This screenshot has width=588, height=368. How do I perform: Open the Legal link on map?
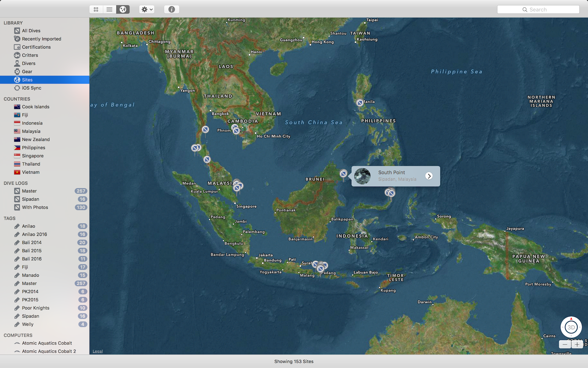click(x=97, y=351)
